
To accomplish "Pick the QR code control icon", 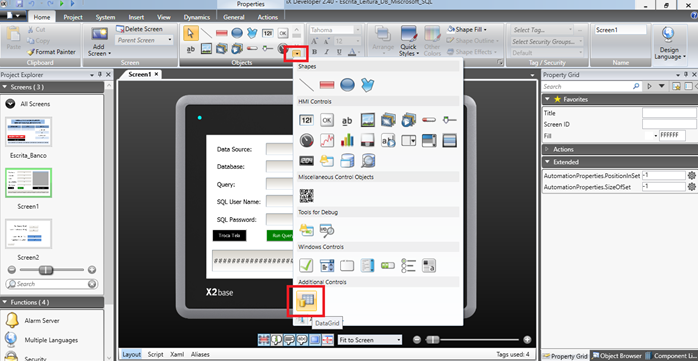I will (306, 195).
